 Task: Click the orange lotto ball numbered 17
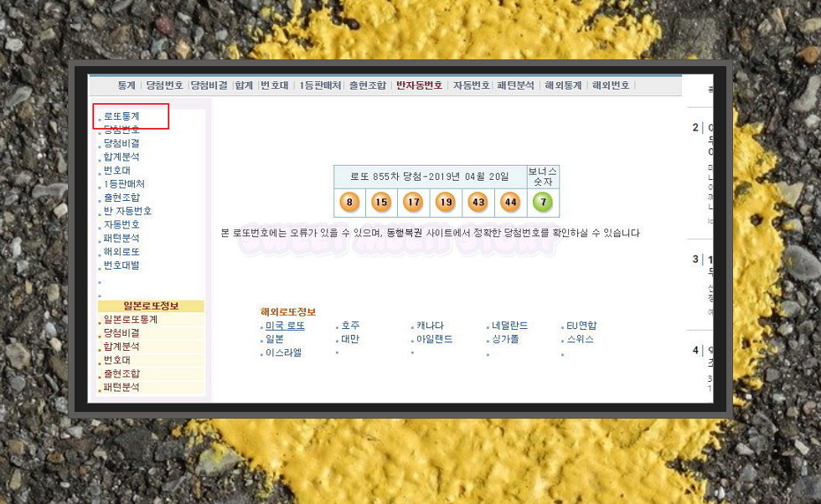tap(414, 202)
